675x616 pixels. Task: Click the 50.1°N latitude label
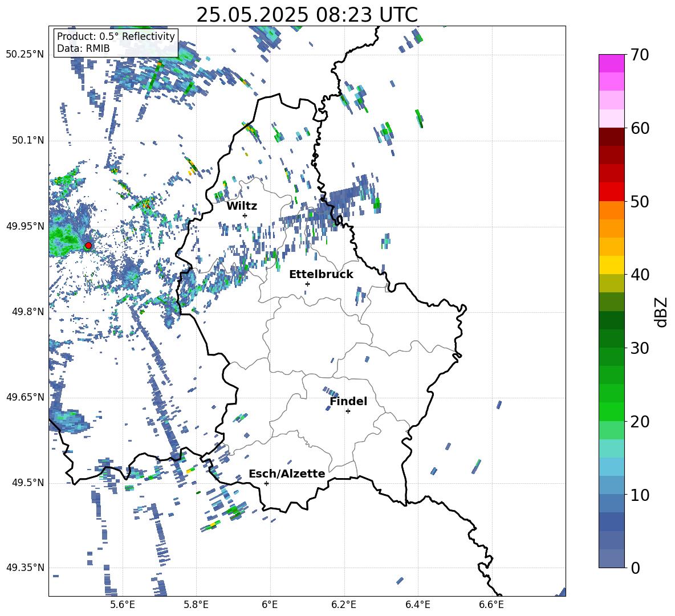tap(27, 140)
